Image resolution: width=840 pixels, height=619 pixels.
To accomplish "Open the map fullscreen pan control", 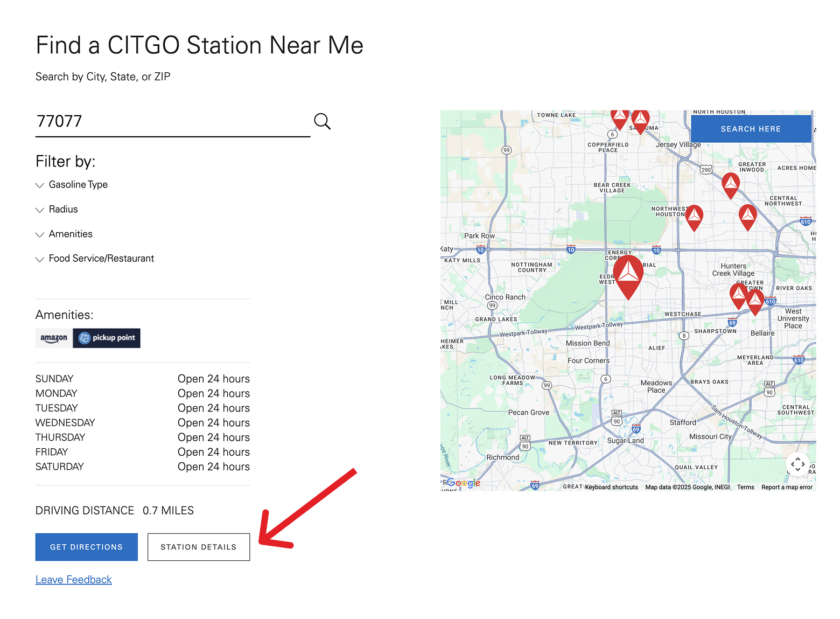I will tap(797, 464).
